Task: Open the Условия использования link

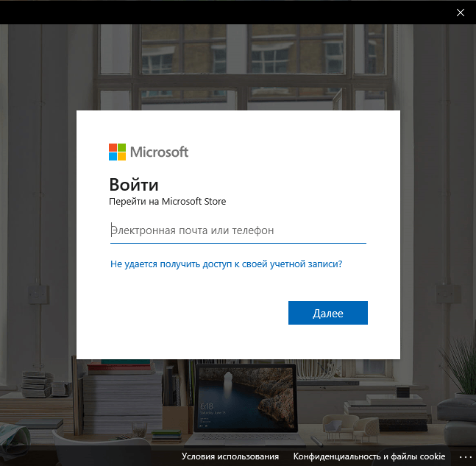Action: (230, 456)
